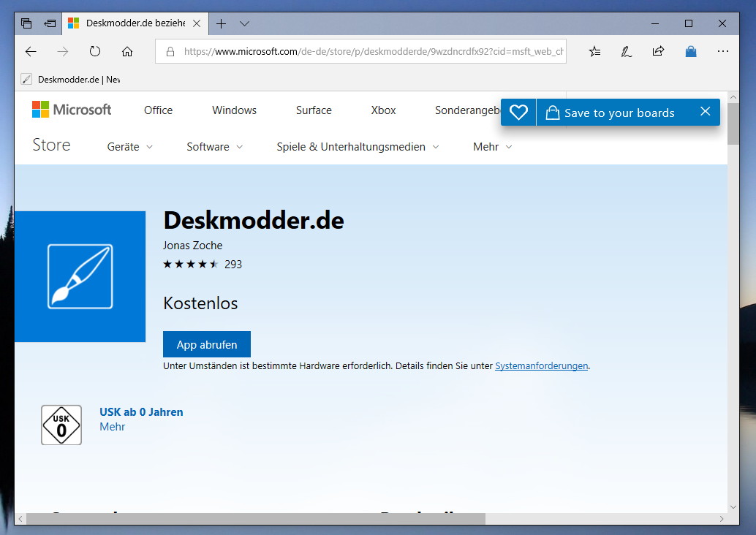Open Sonderangebote in Microsoft navigation
This screenshot has width=756, height=535.
pos(468,110)
